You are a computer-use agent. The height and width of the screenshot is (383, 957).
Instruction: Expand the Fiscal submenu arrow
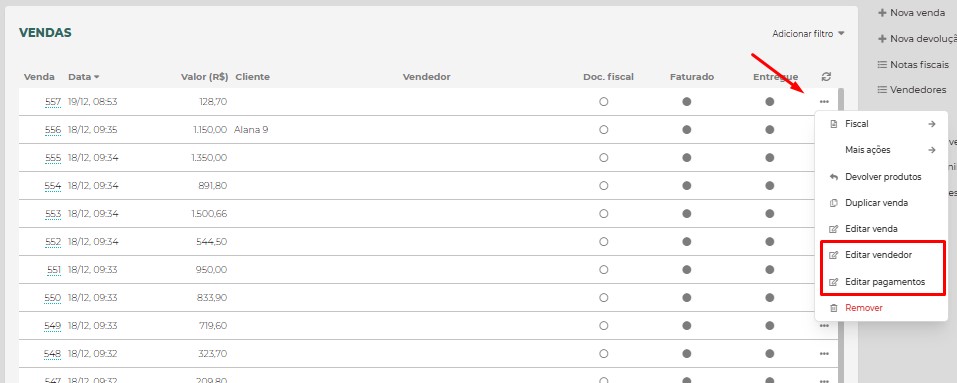click(x=931, y=124)
